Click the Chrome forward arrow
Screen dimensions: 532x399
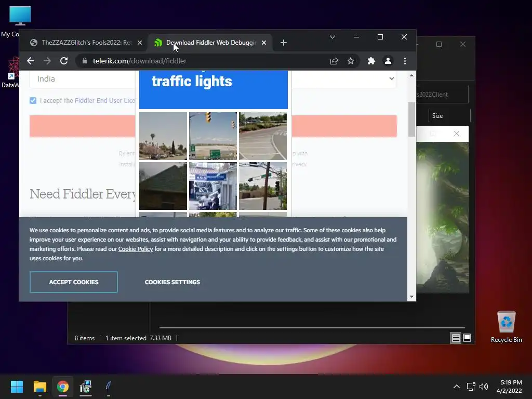pyautogui.click(x=47, y=61)
